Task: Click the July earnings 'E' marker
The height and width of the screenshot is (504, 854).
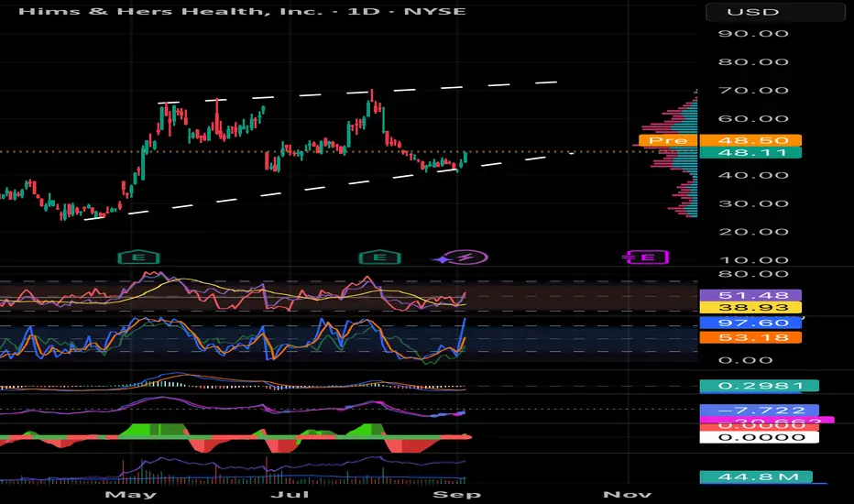Action: coord(380,257)
